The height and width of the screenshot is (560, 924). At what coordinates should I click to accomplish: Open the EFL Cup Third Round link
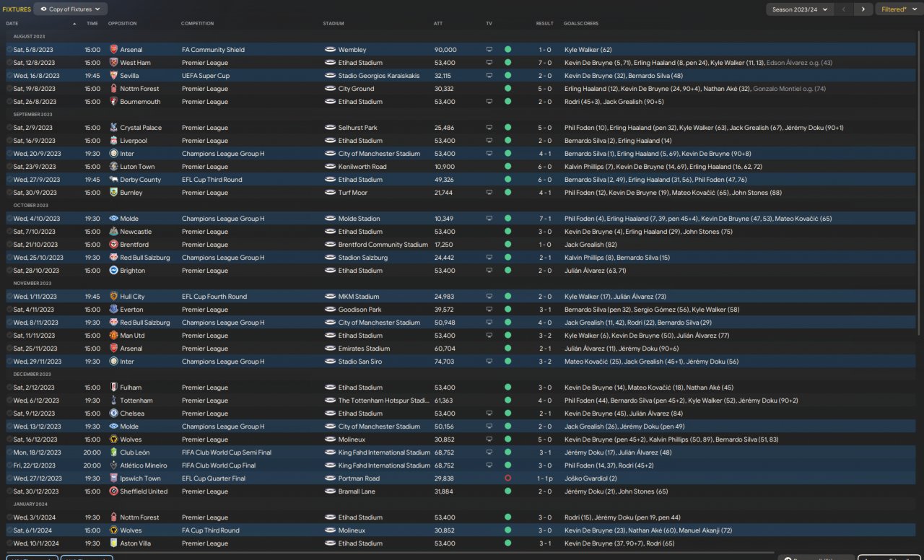point(211,180)
